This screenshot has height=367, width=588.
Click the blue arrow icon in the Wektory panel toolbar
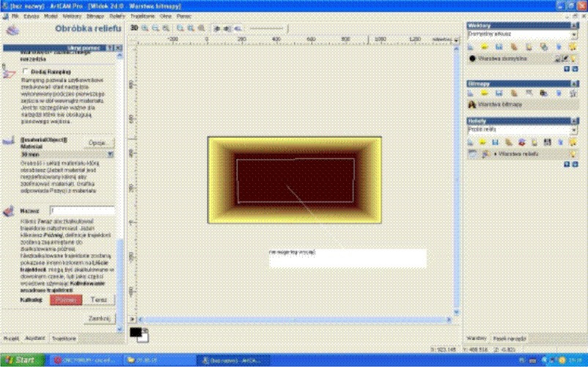(559, 47)
